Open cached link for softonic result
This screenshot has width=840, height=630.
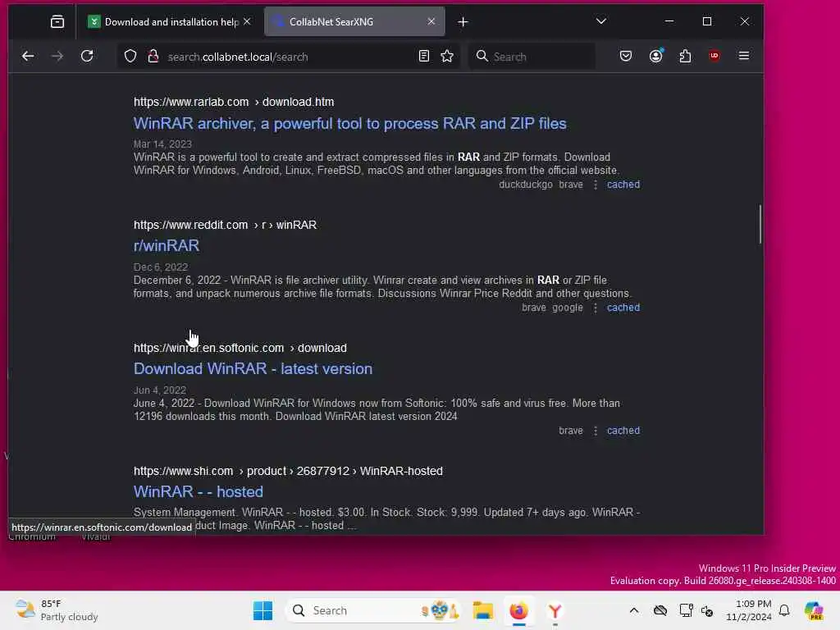pyautogui.click(x=623, y=431)
